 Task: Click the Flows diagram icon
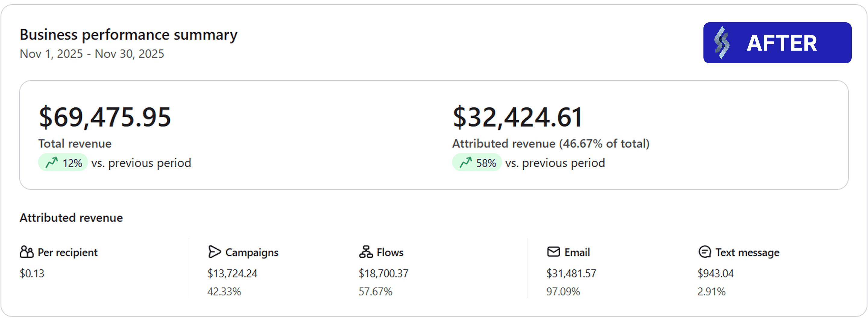tap(366, 252)
